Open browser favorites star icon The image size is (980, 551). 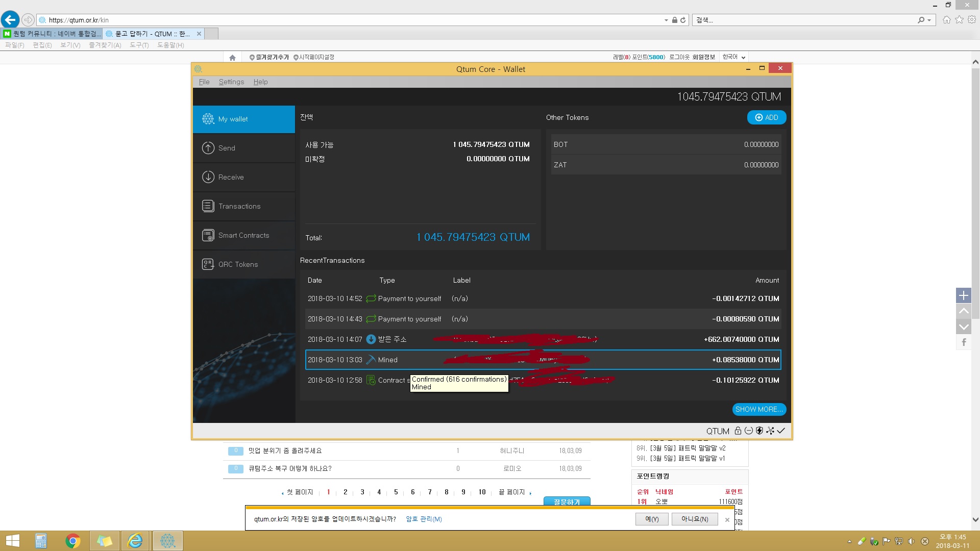960,20
